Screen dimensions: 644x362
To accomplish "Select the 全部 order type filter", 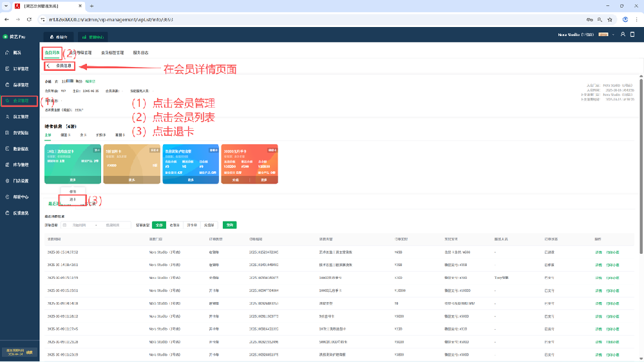I will pos(159,225).
